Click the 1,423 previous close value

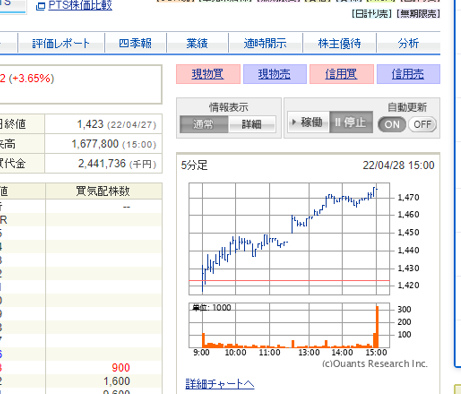pyautogui.click(x=90, y=124)
